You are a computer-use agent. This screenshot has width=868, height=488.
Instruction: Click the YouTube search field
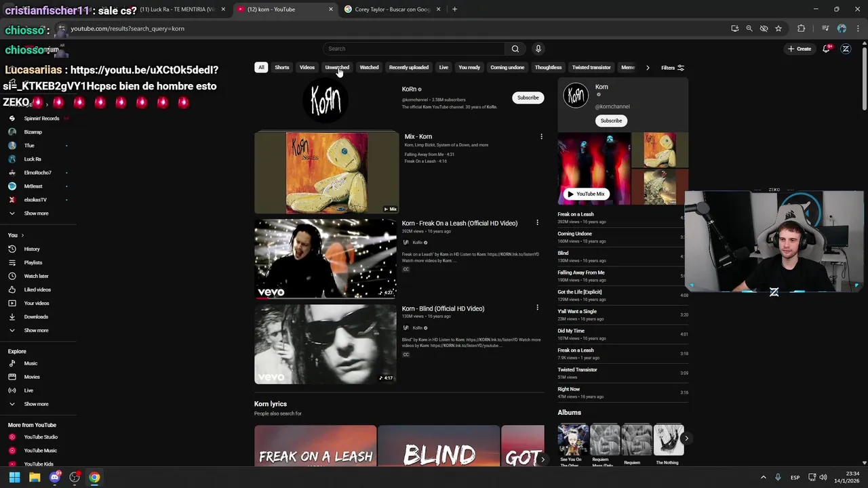(x=414, y=49)
